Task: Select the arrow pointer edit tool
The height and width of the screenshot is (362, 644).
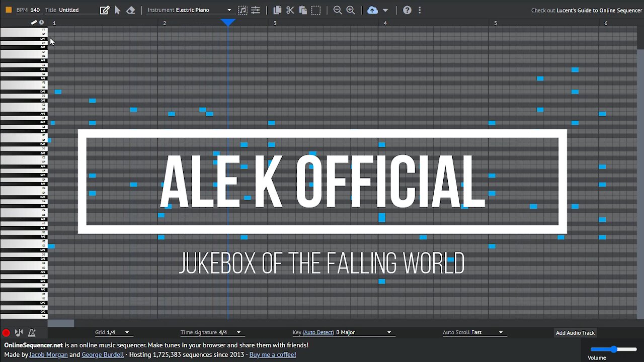Action: [118, 10]
